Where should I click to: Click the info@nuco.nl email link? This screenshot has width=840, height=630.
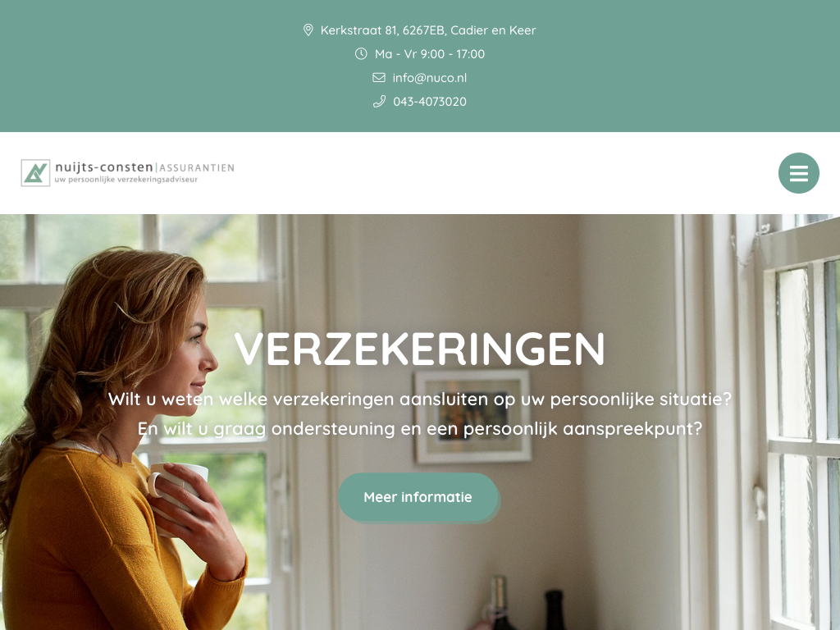[x=430, y=78]
